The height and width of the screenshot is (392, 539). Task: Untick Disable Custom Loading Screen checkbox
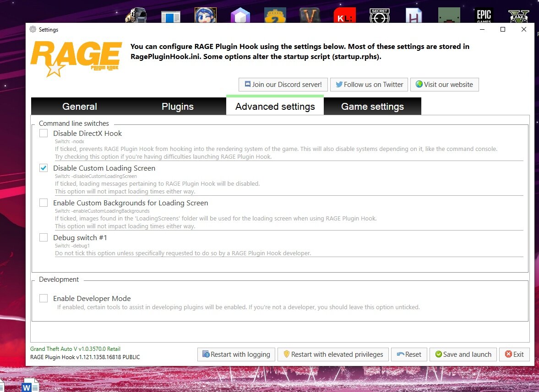[x=44, y=168]
